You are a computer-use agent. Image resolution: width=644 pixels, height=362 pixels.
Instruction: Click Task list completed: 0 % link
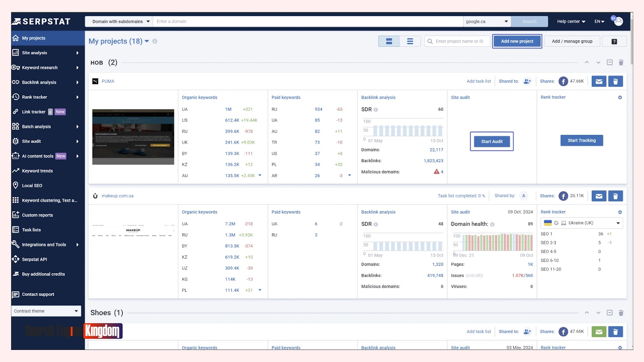coord(461,196)
